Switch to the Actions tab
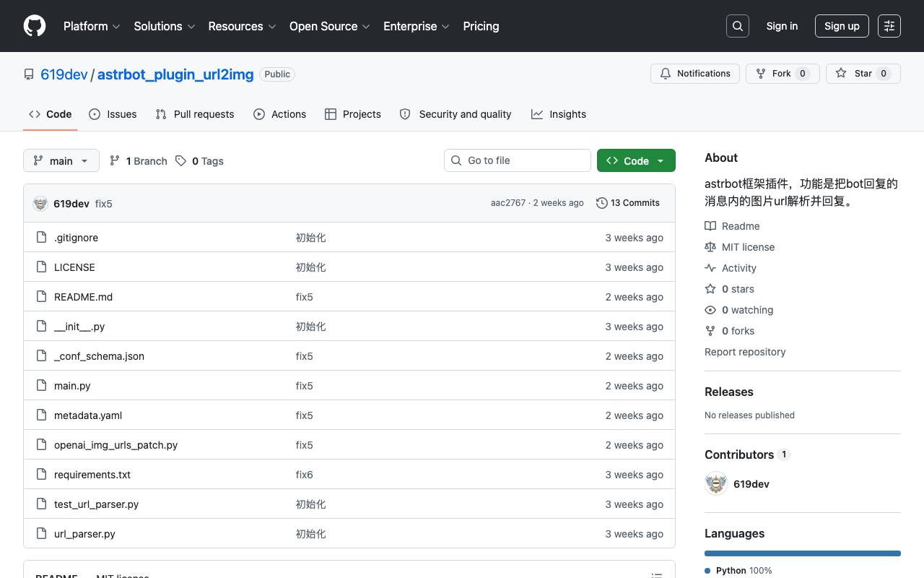Viewport: 924px width, 578px height. (x=280, y=114)
